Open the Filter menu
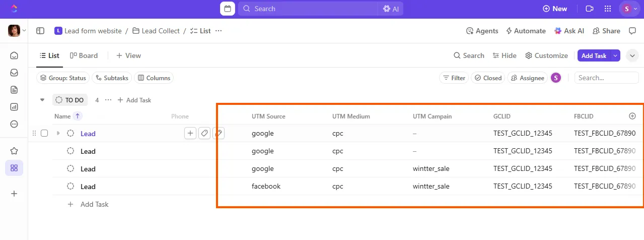This screenshot has height=240, width=644. [454, 78]
